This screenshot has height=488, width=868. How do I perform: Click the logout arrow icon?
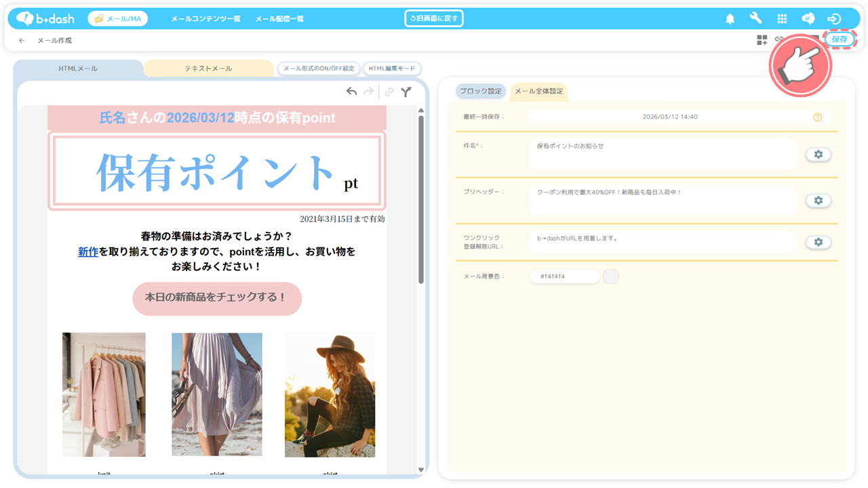pos(834,19)
